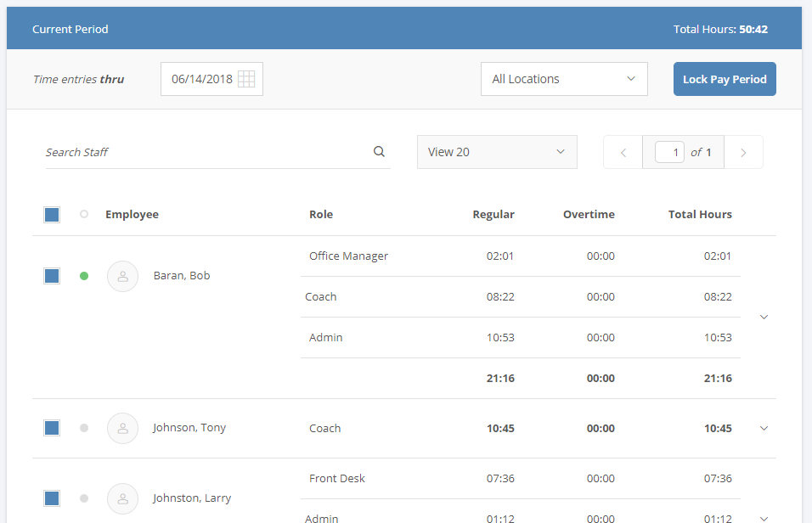This screenshot has height=523, width=812.
Task: Open the View 20 dropdown
Action: click(x=497, y=152)
